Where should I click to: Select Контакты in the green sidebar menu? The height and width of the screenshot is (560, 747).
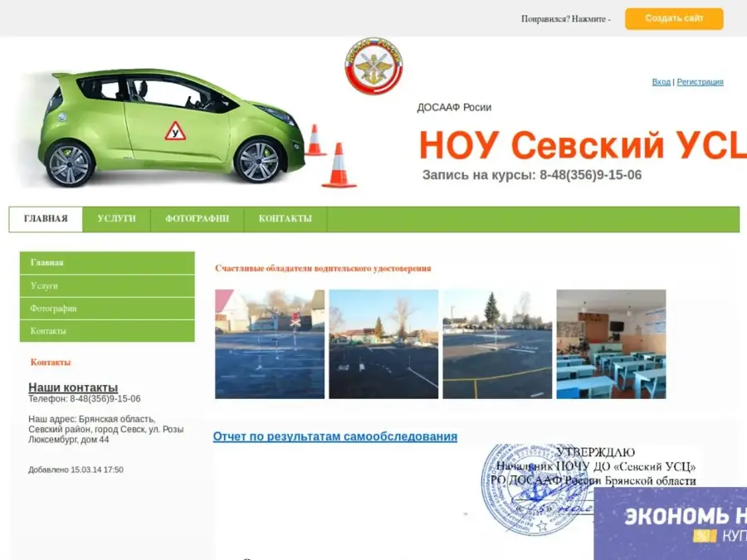pyautogui.click(x=107, y=331)
